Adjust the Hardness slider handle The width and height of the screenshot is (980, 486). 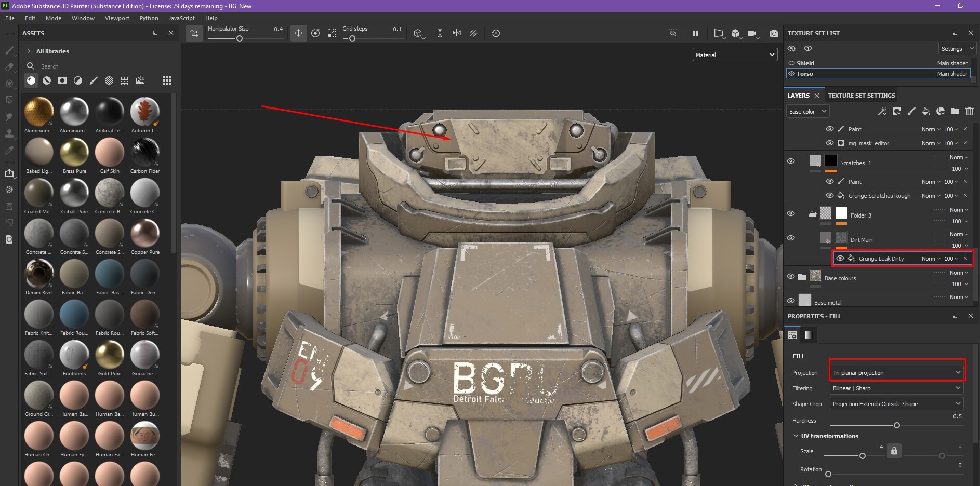[896, 425]
